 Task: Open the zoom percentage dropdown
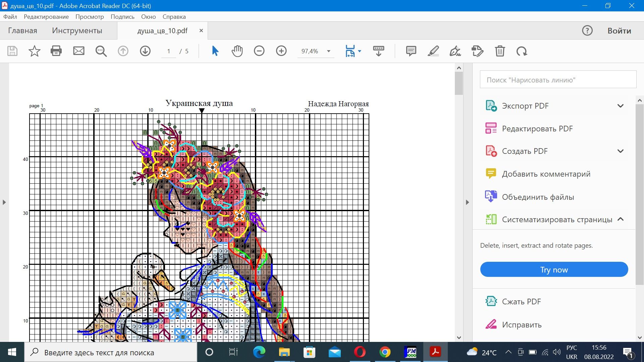tap(329, 51)
